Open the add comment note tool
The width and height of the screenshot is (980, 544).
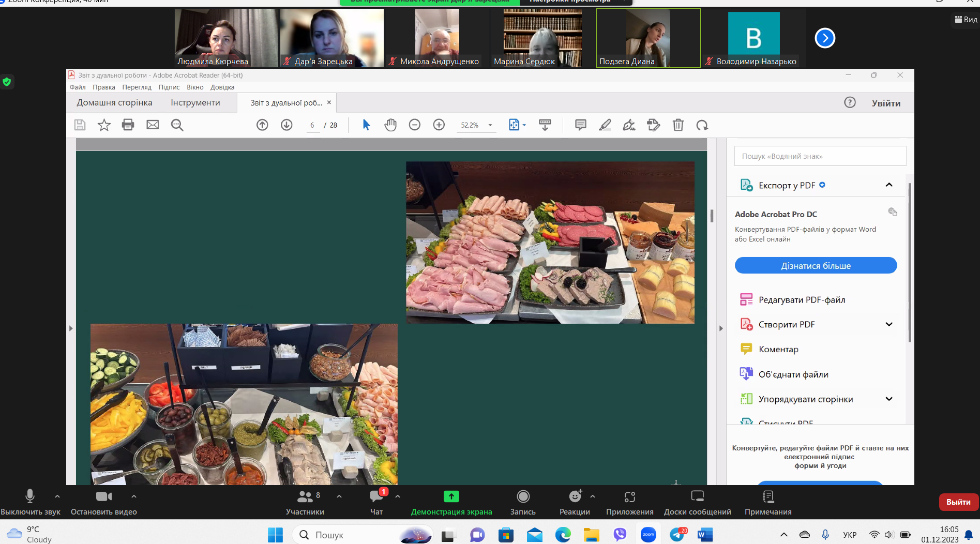point(580,125)
